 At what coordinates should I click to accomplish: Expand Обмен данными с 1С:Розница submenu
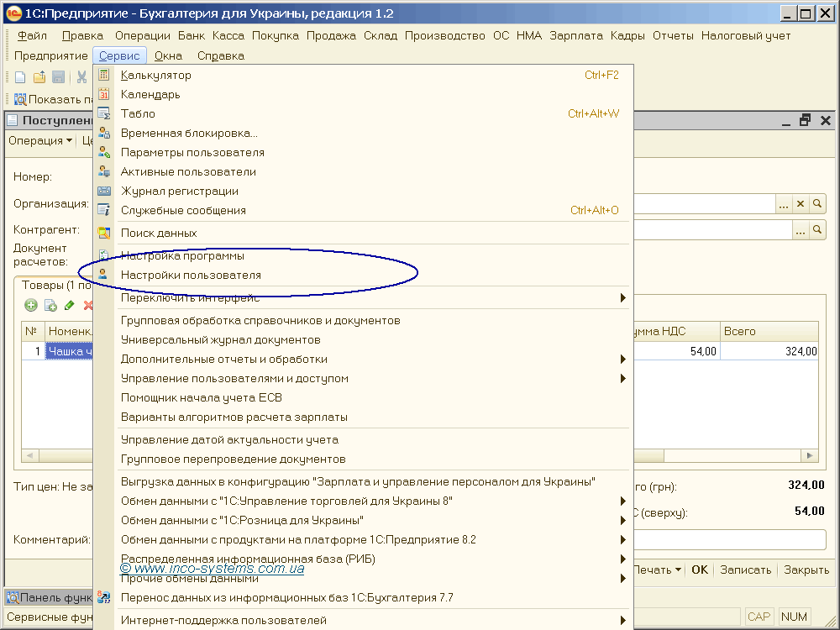pyautogui.click(x=364, y=520)
